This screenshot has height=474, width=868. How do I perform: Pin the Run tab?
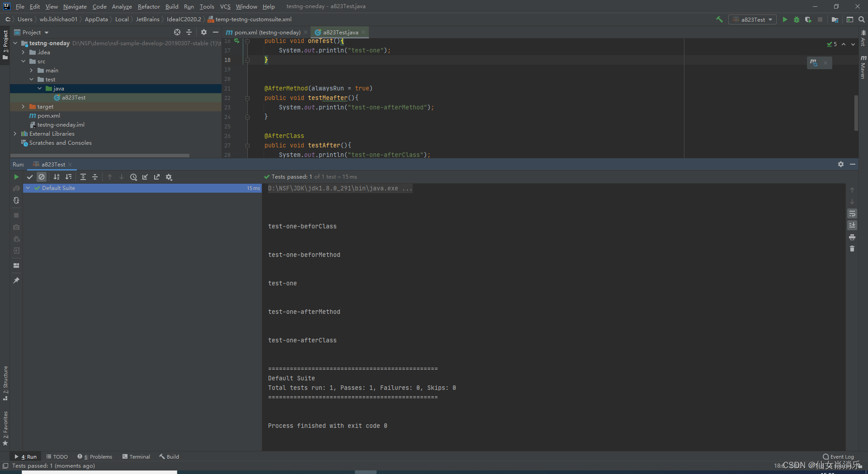coord(16,280)
